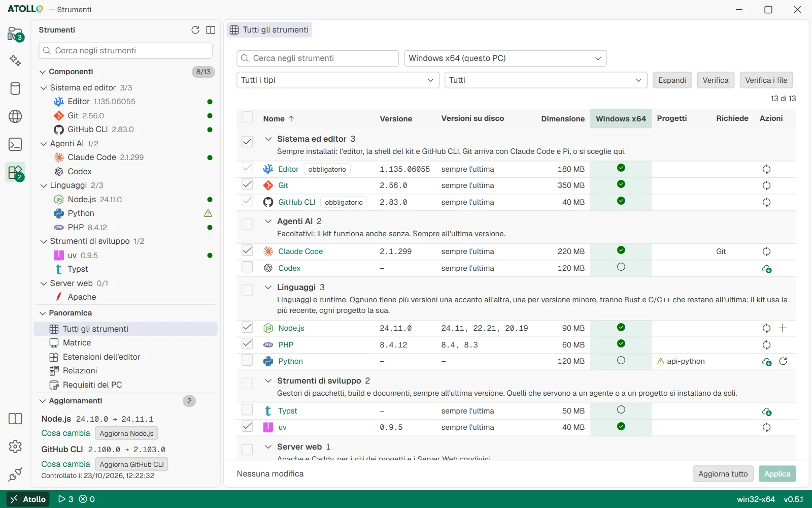Click the install icon in the Typst row
The width and height of the screenshot is (812, 508).
767,411
